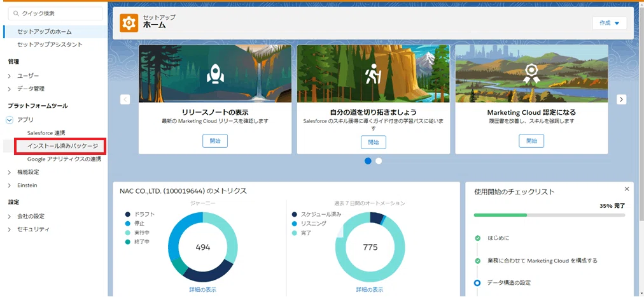The height and width of the screenshot is (297, 644).
Task: Click the スケジュール済み legend color dot
Action: click(294, 214)
